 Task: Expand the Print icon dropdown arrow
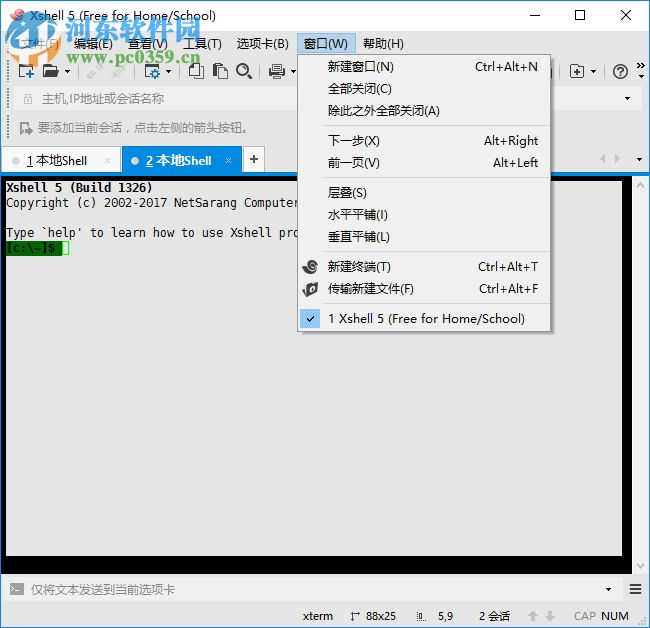pyautogui.click(x=293, y=72)
